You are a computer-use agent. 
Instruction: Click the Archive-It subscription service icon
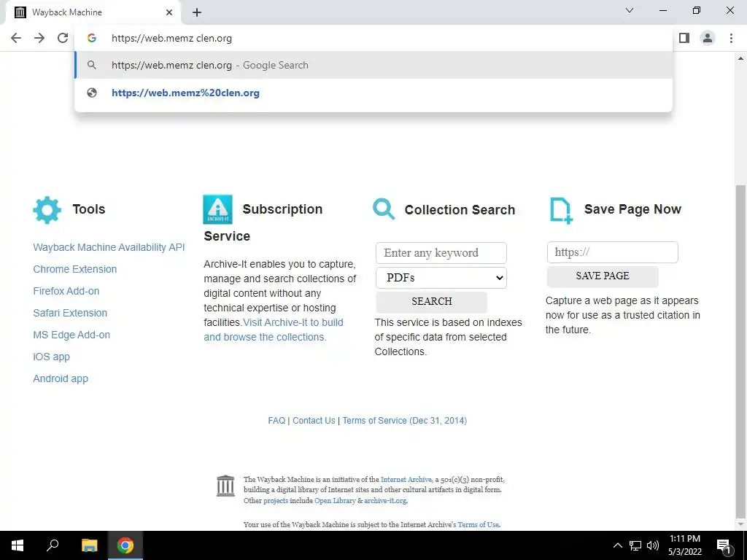click(217, 209)
